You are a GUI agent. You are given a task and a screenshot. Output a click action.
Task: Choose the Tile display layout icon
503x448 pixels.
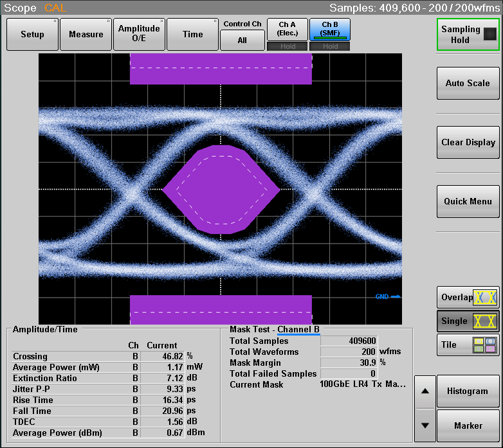[485, 345]
